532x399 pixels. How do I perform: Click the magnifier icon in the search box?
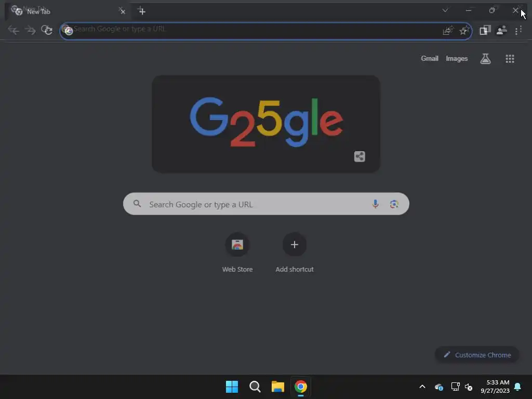pyautogui.click(x=137, y=204)
